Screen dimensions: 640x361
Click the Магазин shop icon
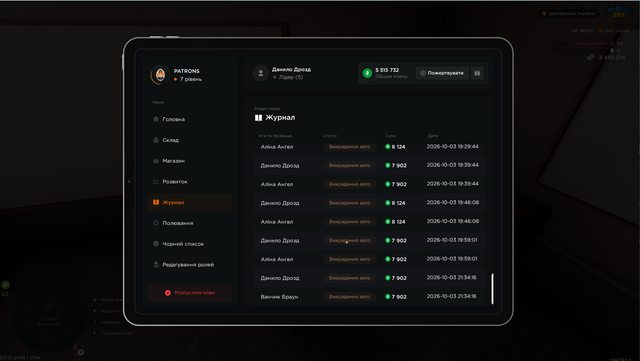tap(156, 161)
